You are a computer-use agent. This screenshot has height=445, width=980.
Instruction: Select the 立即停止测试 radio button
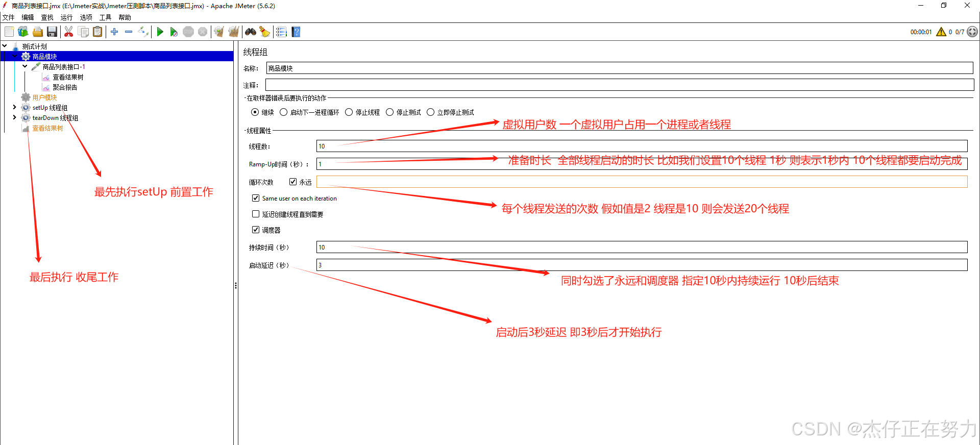[x=430, y=112]
